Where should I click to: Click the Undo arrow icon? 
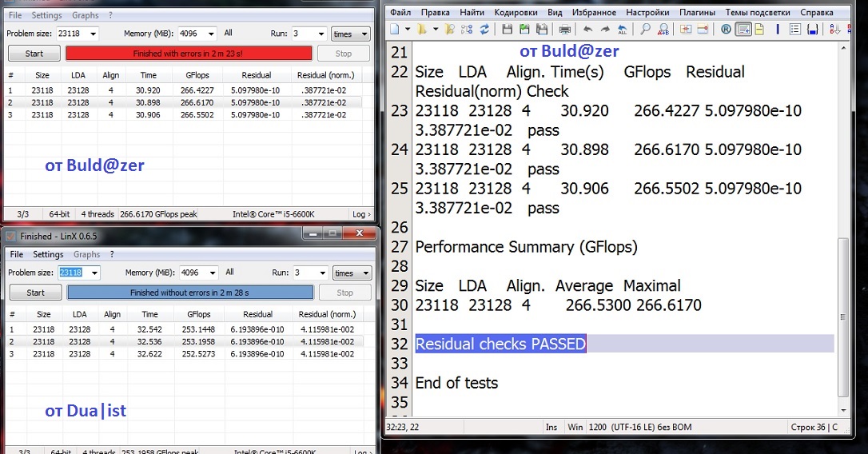pyautogui.click(x=588, y=30)
